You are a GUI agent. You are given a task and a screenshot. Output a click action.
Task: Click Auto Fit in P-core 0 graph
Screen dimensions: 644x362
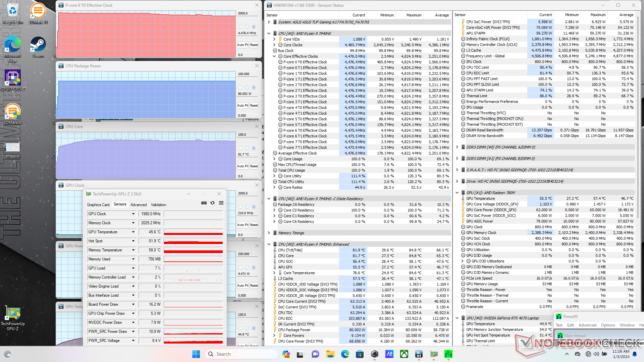(243, 45)
